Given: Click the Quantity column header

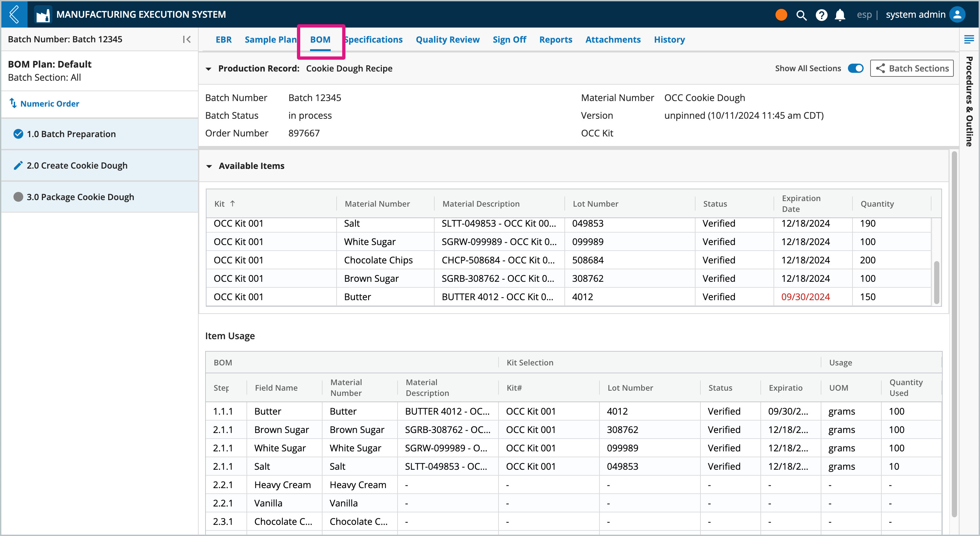Looking at the screenshot, I should click(x=877, y=203).
